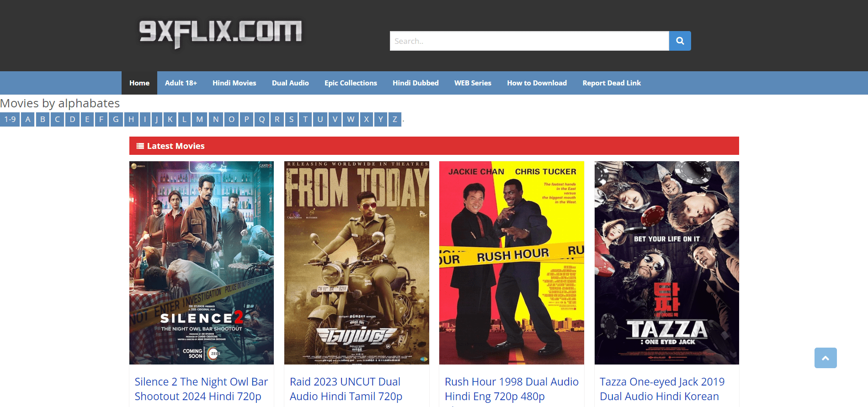Filter movies by letter R
Viewport: 868px width, 407px height.
tap(277, 119)
